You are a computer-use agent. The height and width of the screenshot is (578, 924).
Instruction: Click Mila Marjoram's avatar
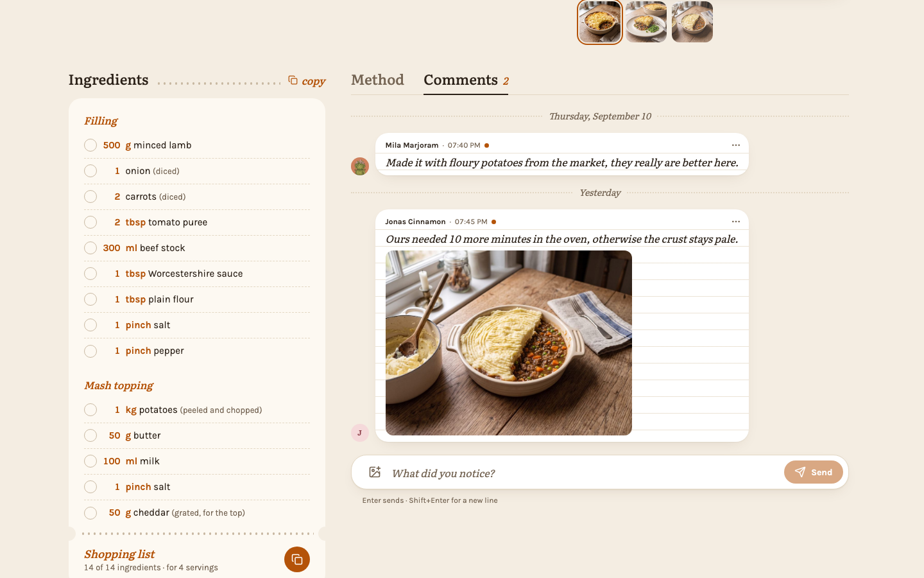click(360, 166)
